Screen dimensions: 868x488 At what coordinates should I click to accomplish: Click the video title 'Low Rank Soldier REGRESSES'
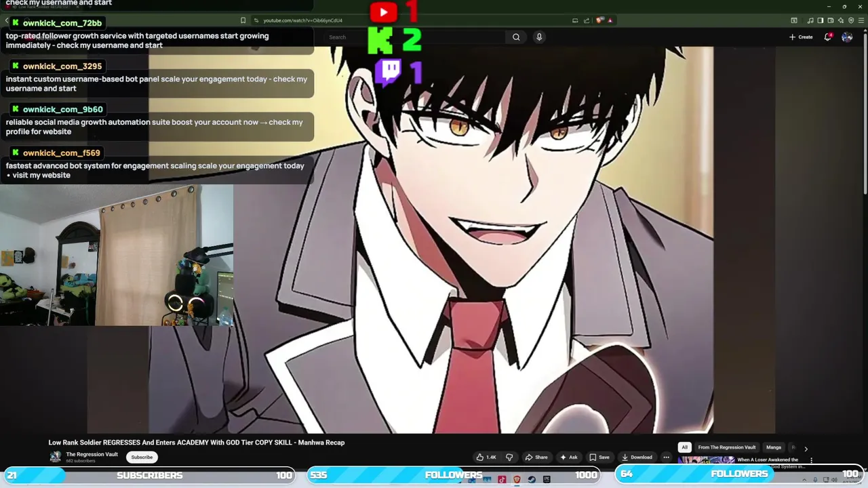(197, 443)
